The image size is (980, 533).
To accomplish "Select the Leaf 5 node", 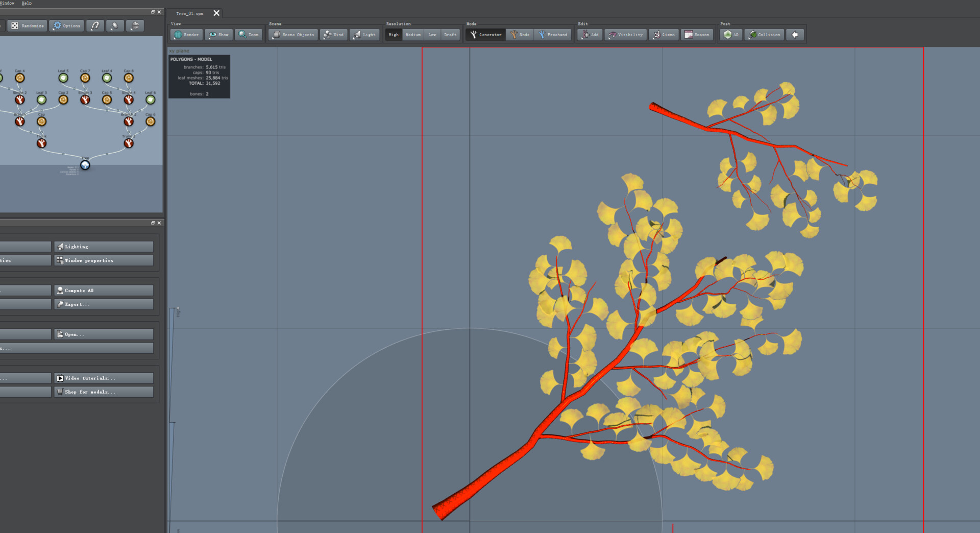I will (63, 78).
